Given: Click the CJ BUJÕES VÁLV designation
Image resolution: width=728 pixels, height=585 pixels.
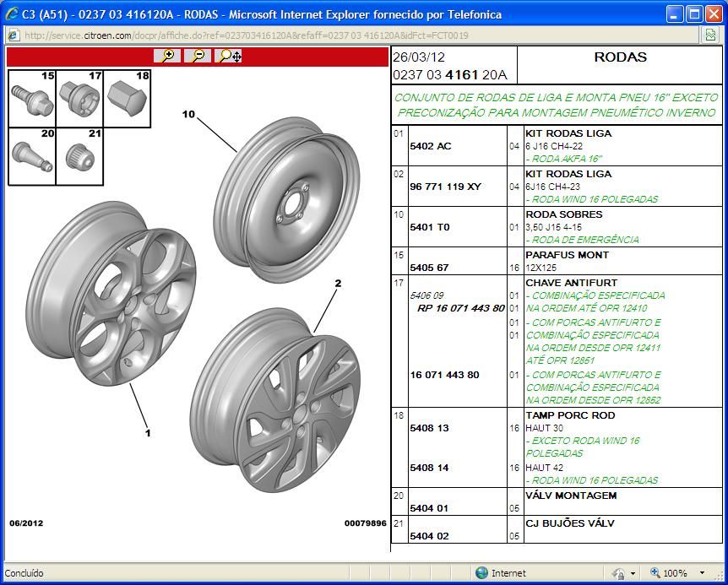Looking at the screenshot, I should [570, 523].
